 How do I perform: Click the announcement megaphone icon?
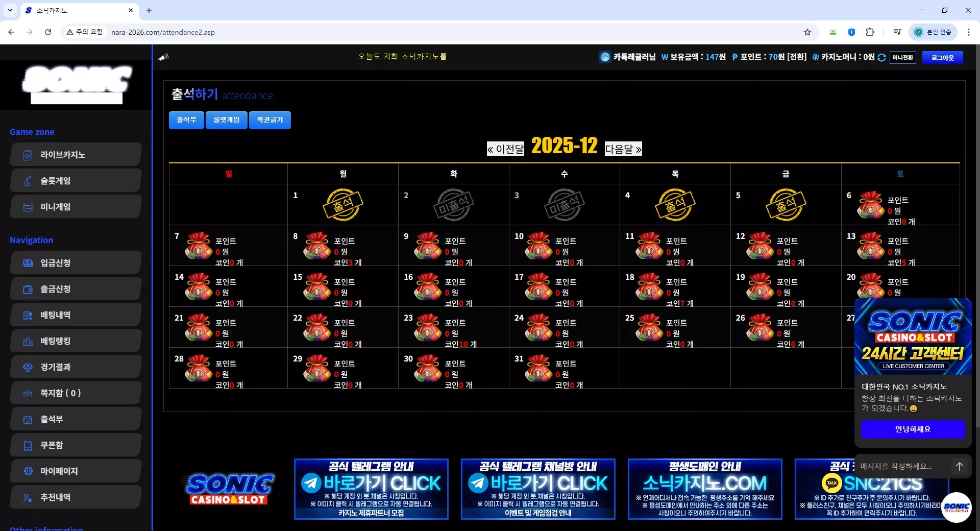163,57
